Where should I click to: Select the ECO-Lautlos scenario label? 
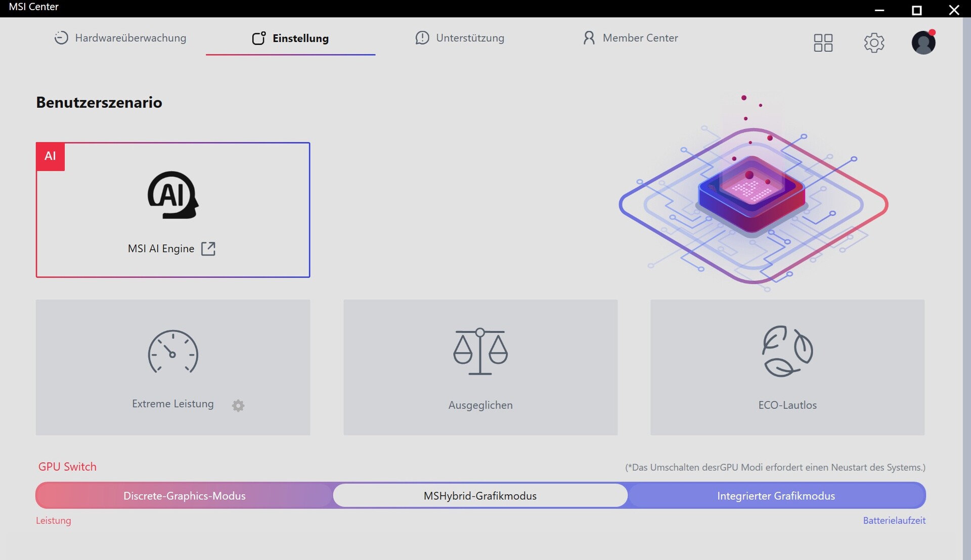pyautogui.click(x=787, y=405)
